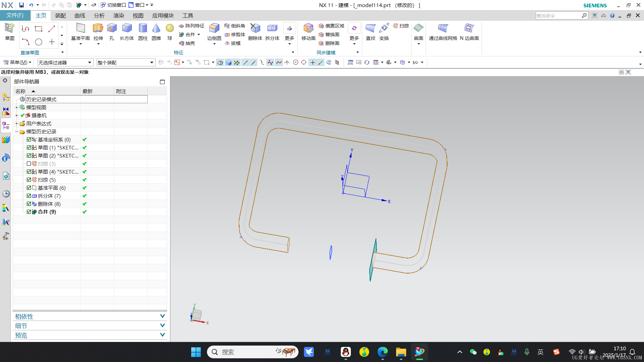This screenshot has width=644, height=362.
Task: Expand the 模型视图 tree node
Action: (16, 107)
